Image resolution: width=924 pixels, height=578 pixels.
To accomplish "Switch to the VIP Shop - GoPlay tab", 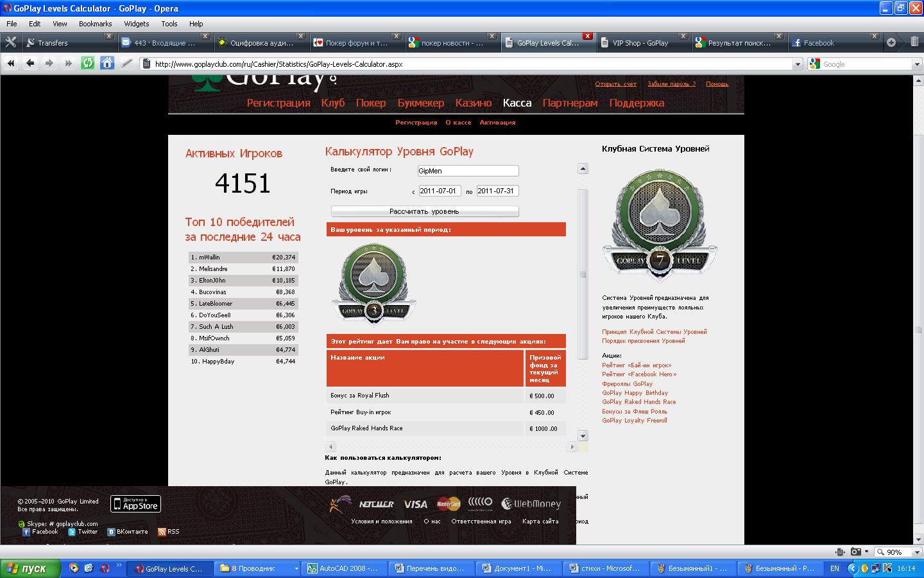I will [640, 43].
